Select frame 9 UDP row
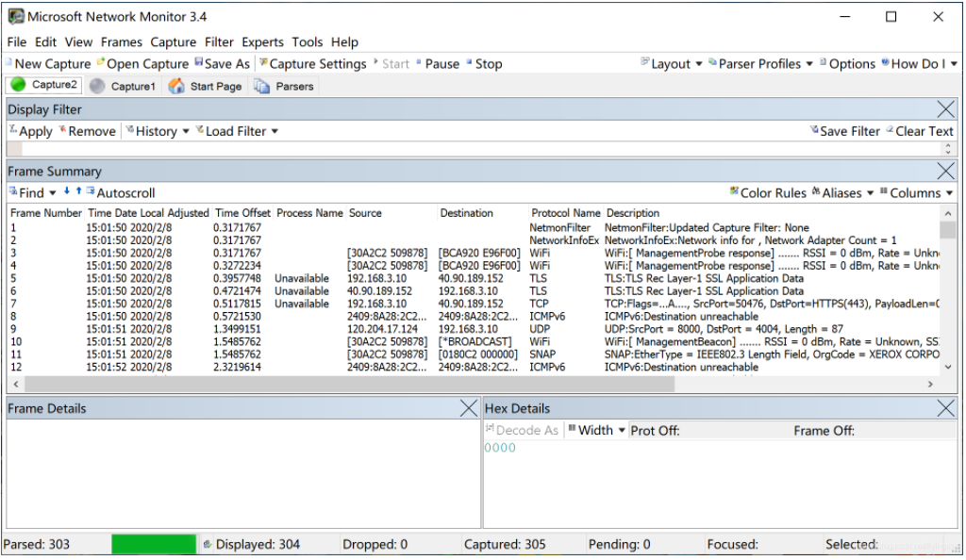The height and width of the screenshot is (560, 966). point(475,329)
